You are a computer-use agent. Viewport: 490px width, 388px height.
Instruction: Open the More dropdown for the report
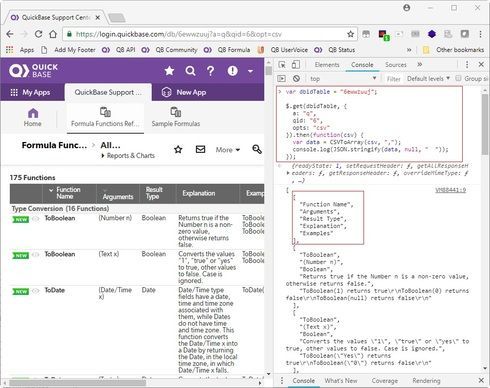[228, 150]
